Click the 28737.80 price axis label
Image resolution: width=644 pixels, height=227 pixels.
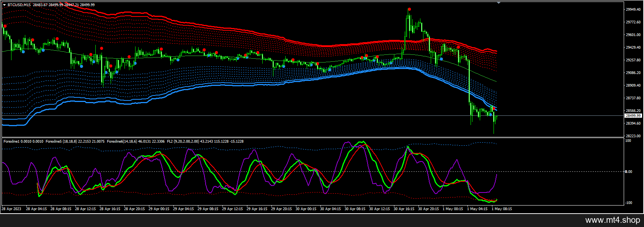pyautogui.click(x=633, y=98)
